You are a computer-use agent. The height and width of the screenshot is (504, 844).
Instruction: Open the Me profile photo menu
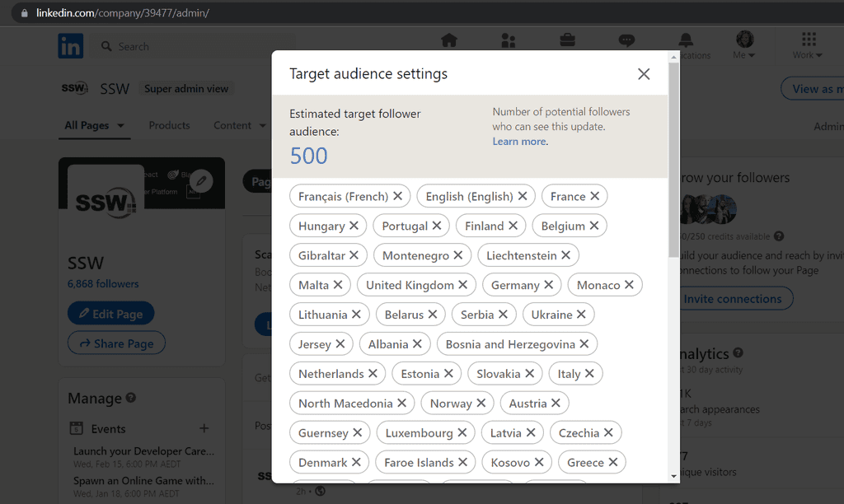tap(743, 39)
